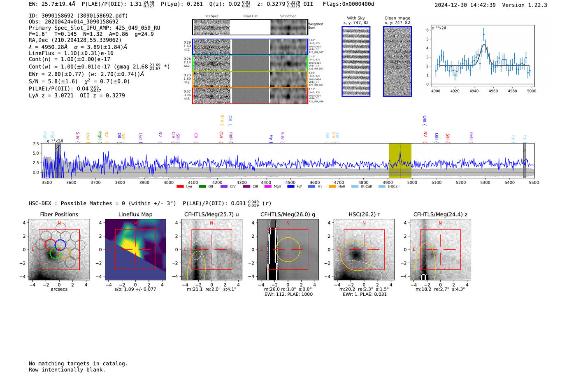Select the blue-bordered 2D spectrum row
The image size is (576, 392).
250,47
